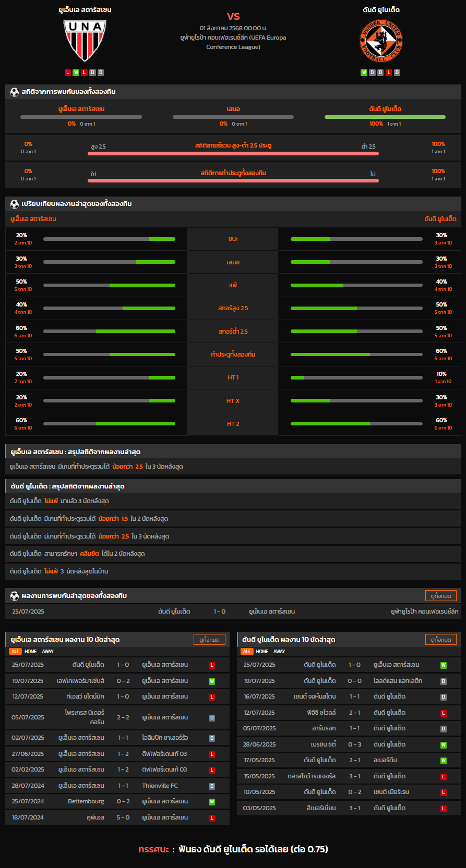Click soccer ball icon beside head-to-head stats header
The height and width of the screenshot is (868, 466).
tap(15, 92)
